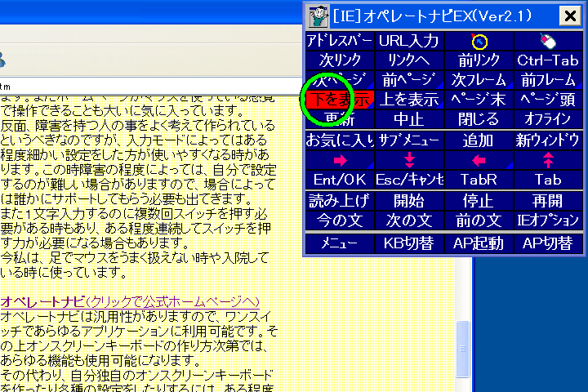This screenshot has width=588, height=392.
Task: Open IEオプション button
Action: [x=548, y=220]
